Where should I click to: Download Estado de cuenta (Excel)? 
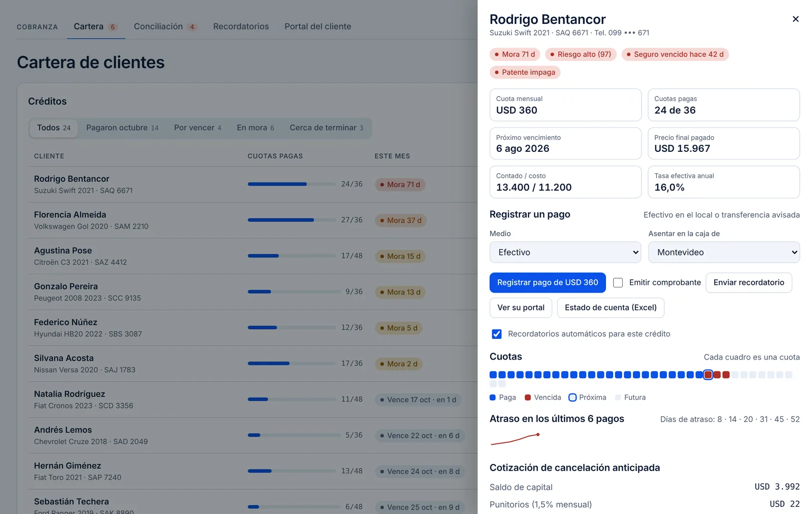point(611,308)
